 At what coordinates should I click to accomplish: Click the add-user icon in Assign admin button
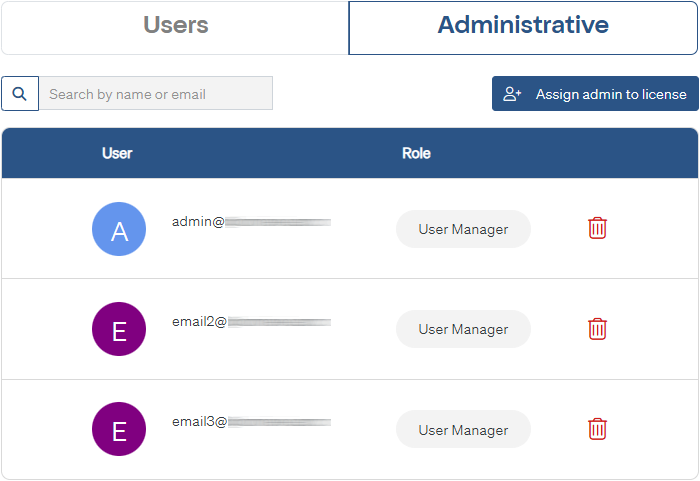[x=513, y=94]
